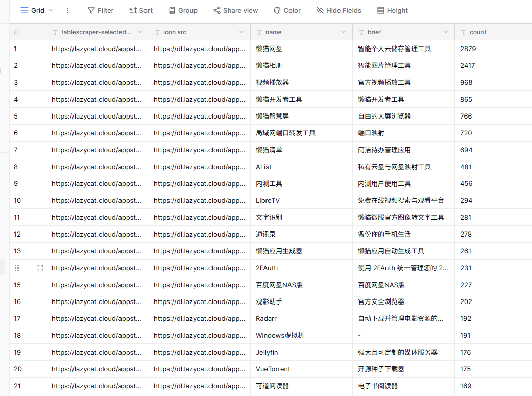Select the name cell 'Windows虚拟机'
Screen dimensions: 532x396
pos(302,336)
